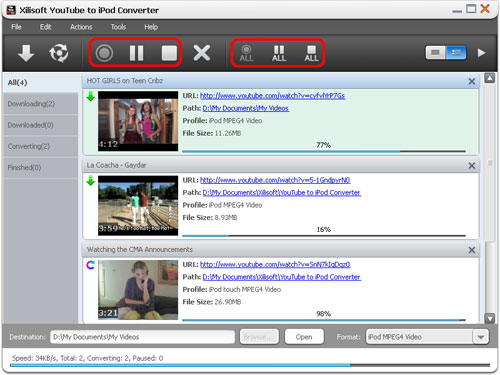Minimize the Xilisoft converter window
Screen dimensions: 500x375
(x=457, y=11)
